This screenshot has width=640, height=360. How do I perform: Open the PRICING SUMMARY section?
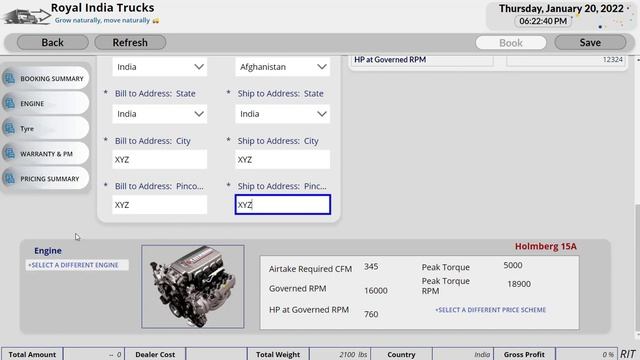(x=45, y=178)
